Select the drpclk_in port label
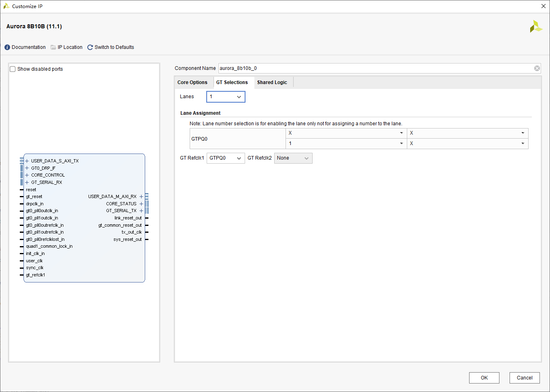The image size is (550, 392). click(x=35, y=204)
